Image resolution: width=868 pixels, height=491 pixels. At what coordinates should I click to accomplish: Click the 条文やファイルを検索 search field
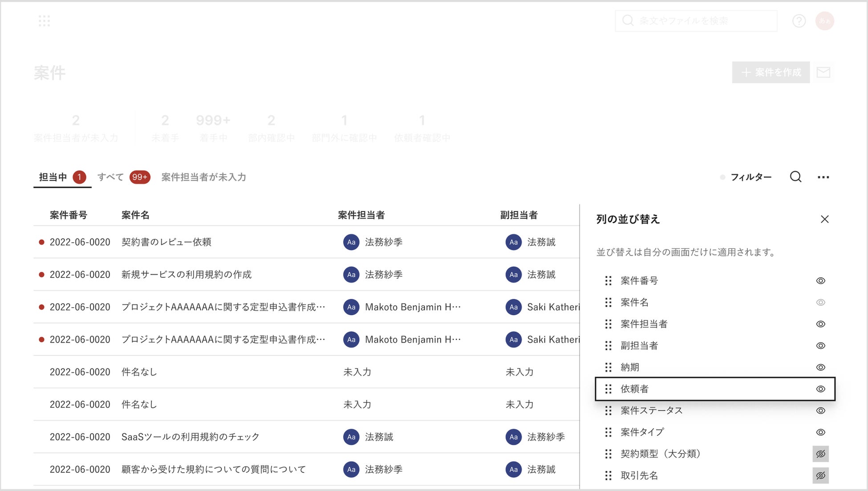696,21
